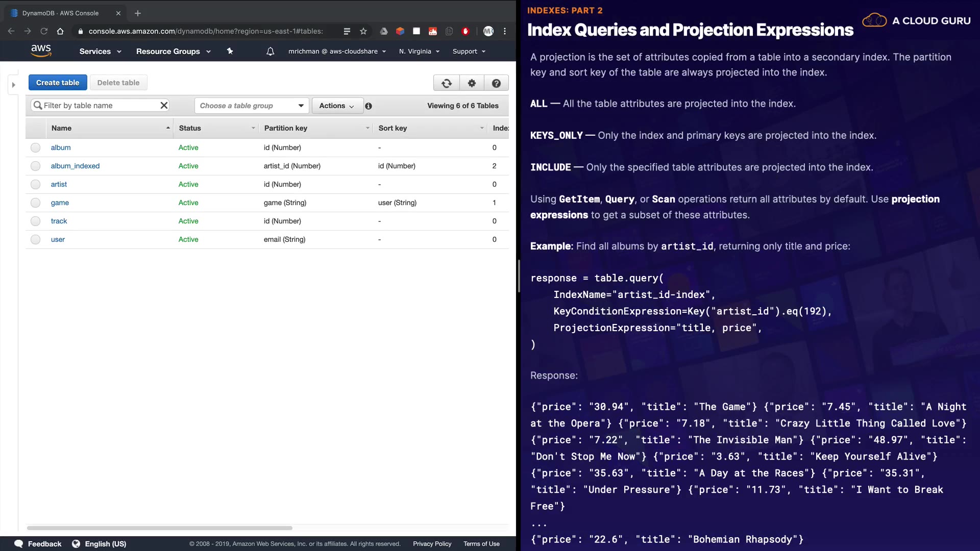
Task: Click the Create table button
Action: coord(58,83)
